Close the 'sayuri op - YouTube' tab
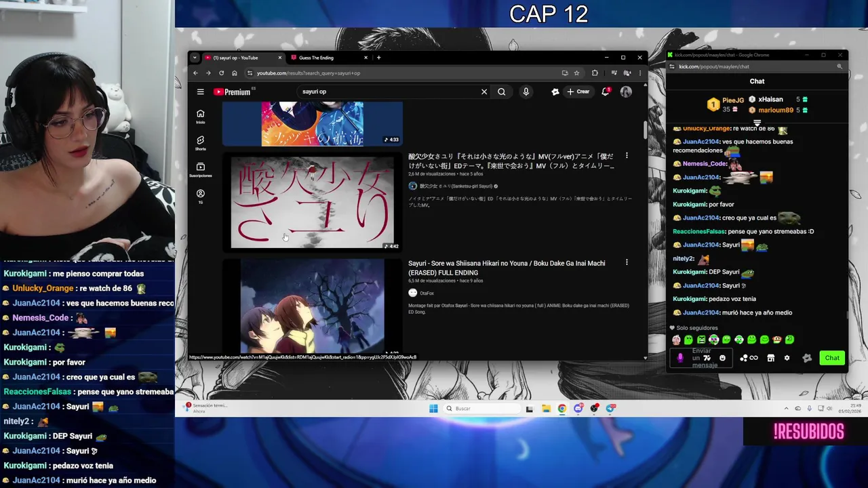 (x=279, y=58)
